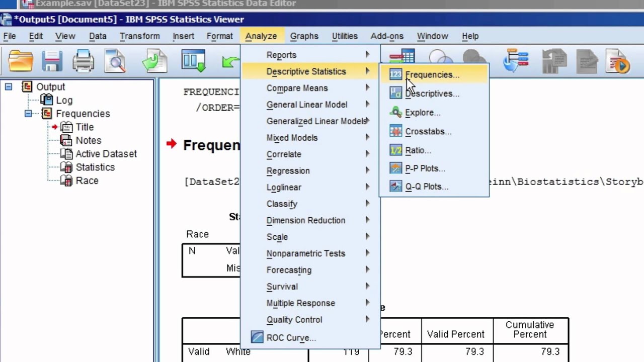Choose Frequencies... from Descriptive Statistics submenu
644x362 pixels.
[x=433, y=74]
